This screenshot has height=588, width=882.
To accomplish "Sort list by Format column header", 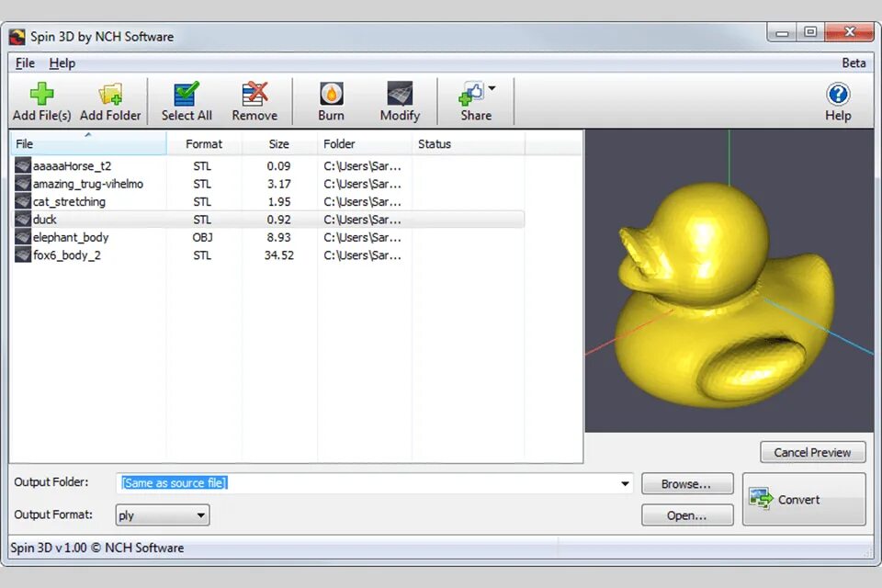I will 204,143.
